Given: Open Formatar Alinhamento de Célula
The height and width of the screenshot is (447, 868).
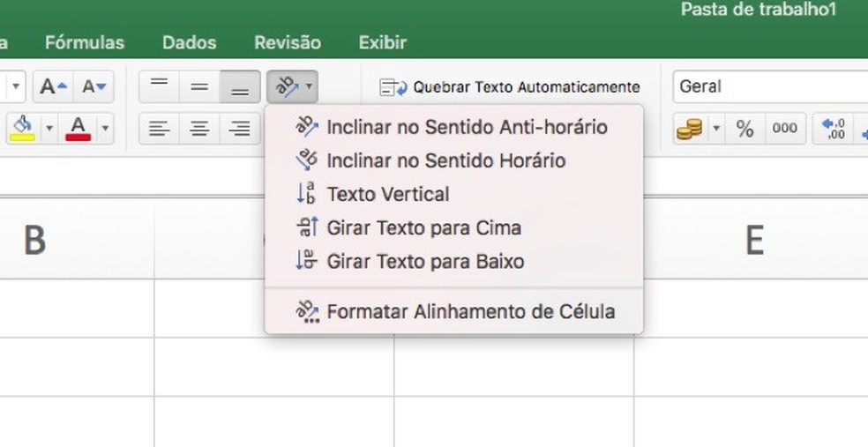Looking at the screenshot, I should [x=470, y=311].
